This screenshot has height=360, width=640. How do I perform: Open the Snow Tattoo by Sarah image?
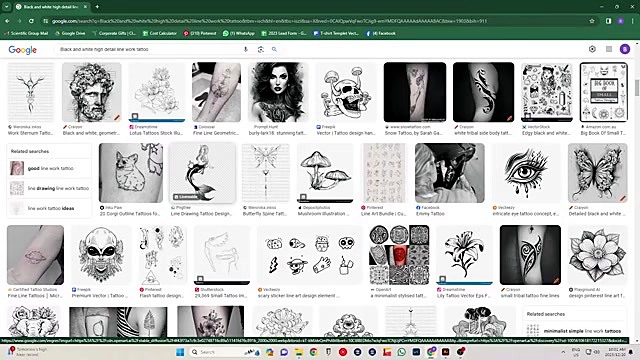click(x=415, y=92)
